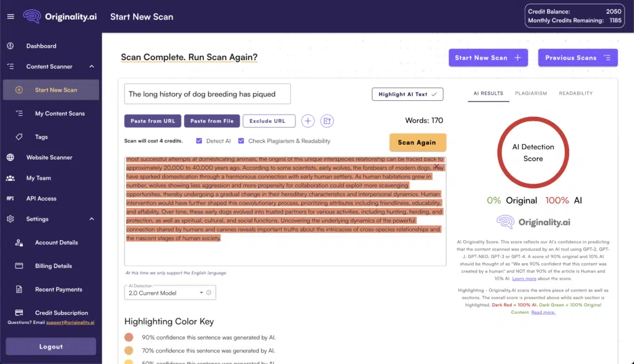Click the info icon next to AI Detection model
This screenshot has height=364, width=634.
pyautogui.click(x=209, y=292)
